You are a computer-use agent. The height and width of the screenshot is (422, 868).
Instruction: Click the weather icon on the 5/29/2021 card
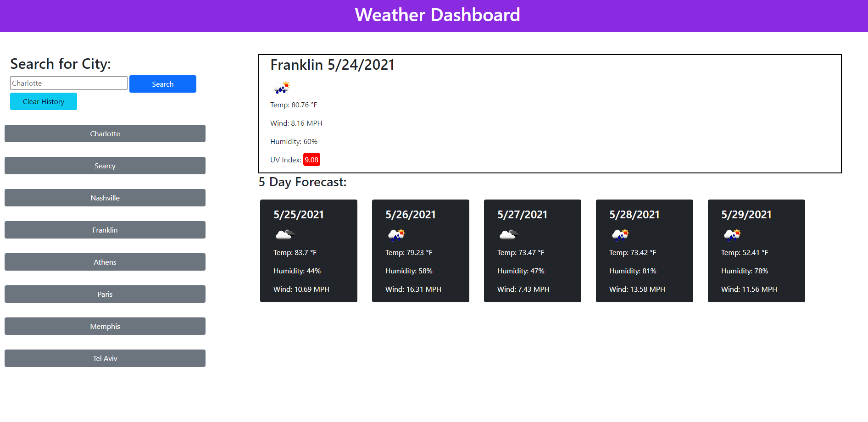[731, 234]
